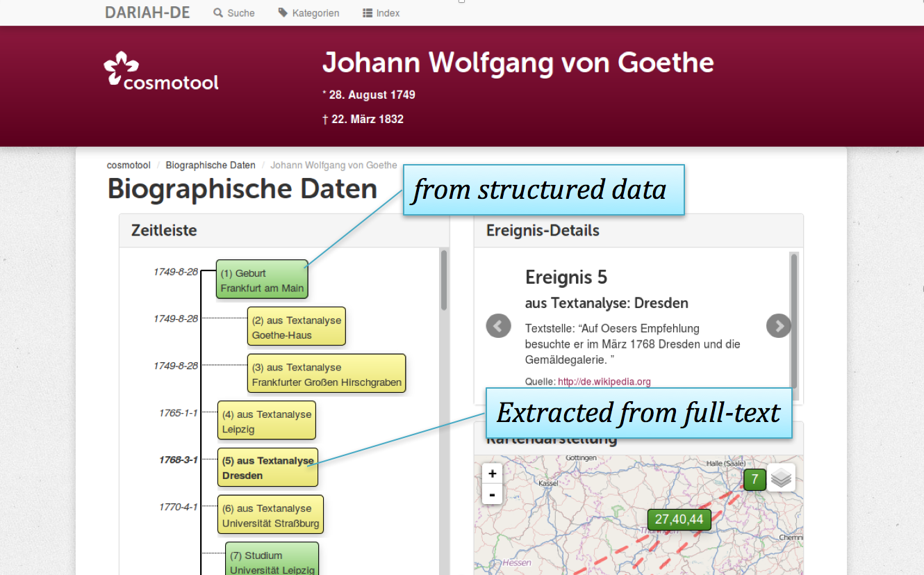Select timeline event (1) Geburt
This screenshot has width=924, height=575.
tap(261, 280)
